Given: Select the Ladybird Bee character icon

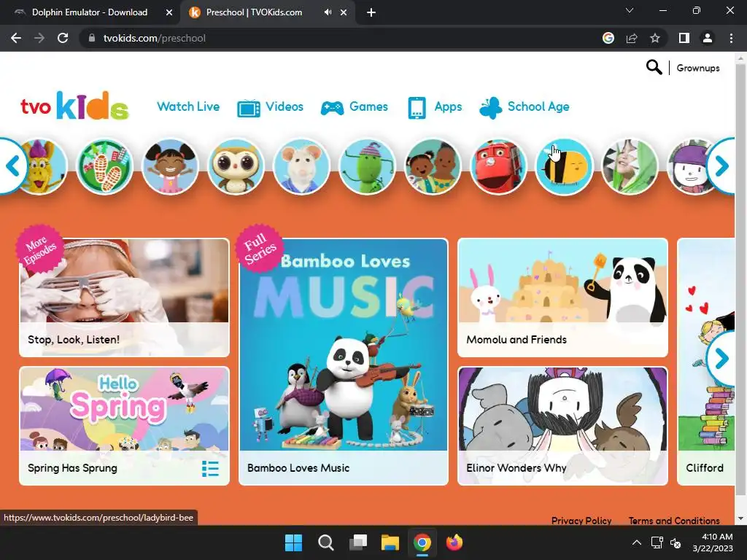Looking at the screenshot, I should tap(564, 166).
